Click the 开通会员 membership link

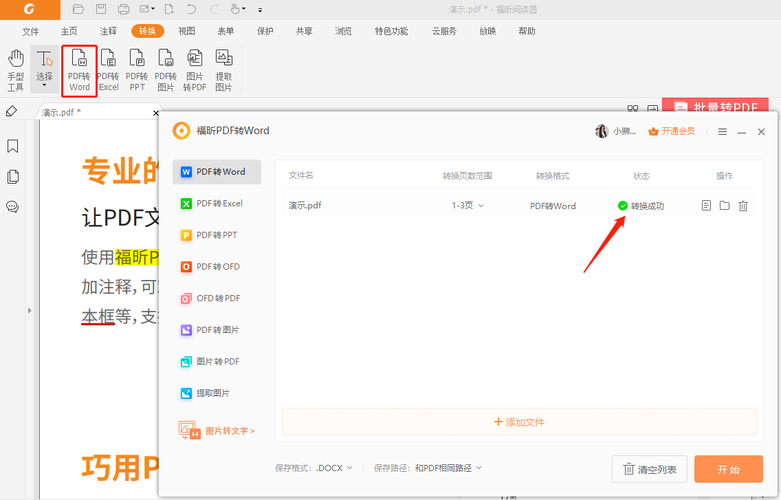coord(671,131)
